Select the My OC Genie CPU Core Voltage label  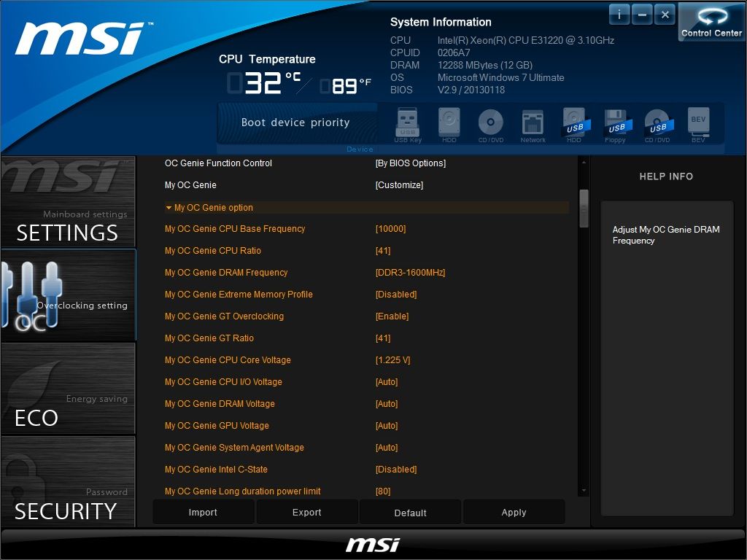(228, 360)
